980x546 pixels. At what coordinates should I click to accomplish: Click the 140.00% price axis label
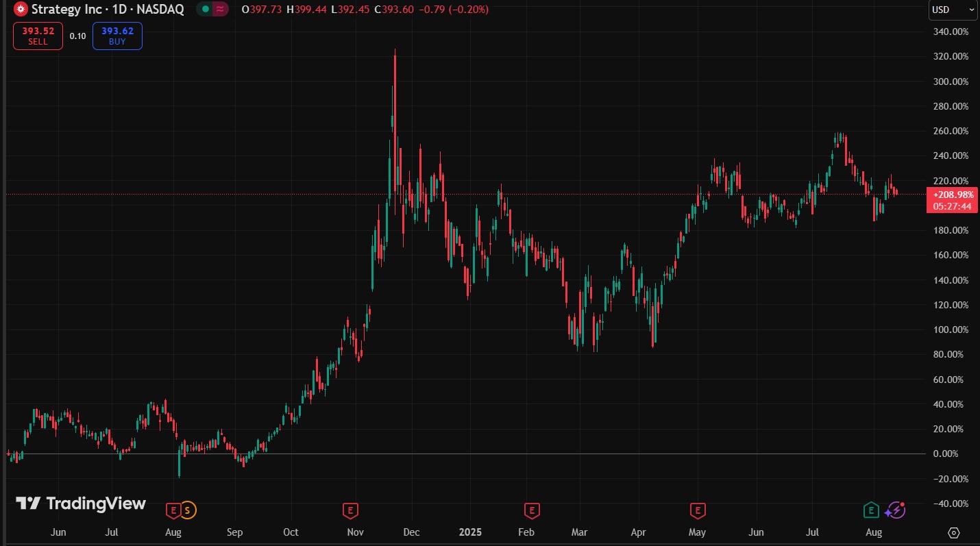point(949,280)
